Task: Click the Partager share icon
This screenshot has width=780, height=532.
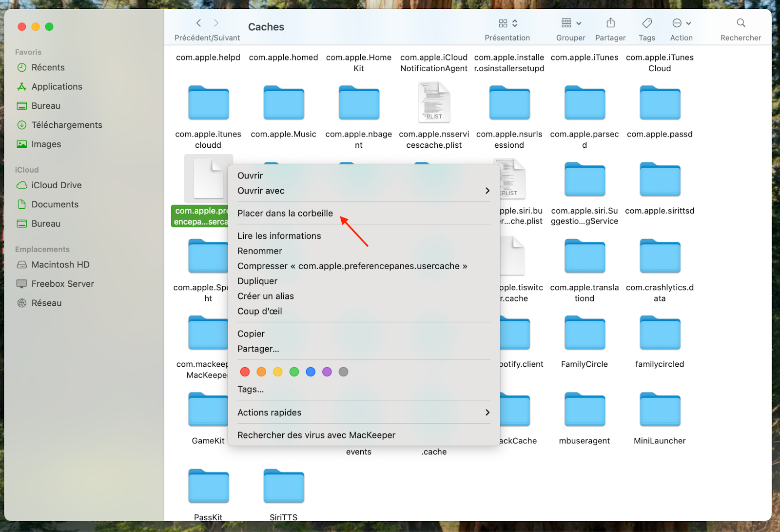Action: click(610, 22)
